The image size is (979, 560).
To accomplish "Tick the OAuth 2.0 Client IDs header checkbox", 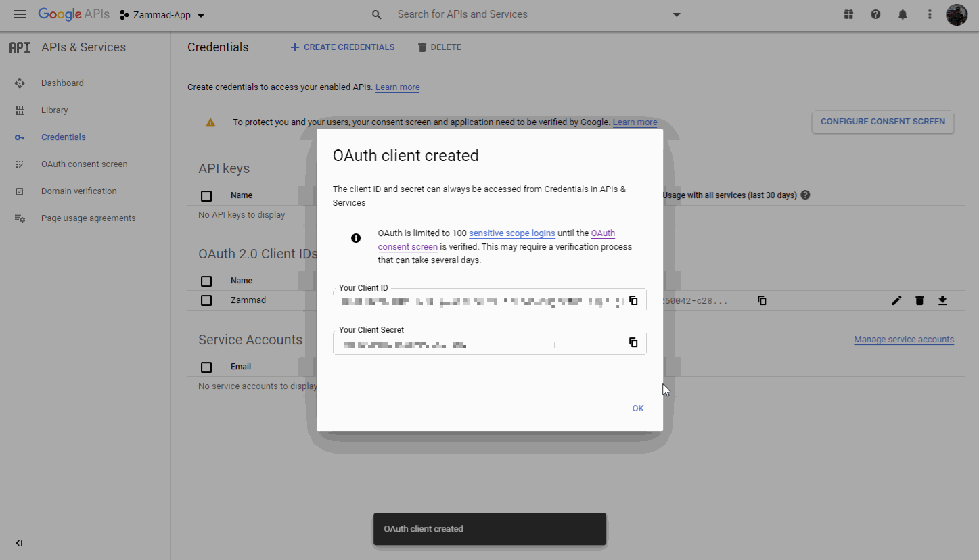I will click(206, 281).
